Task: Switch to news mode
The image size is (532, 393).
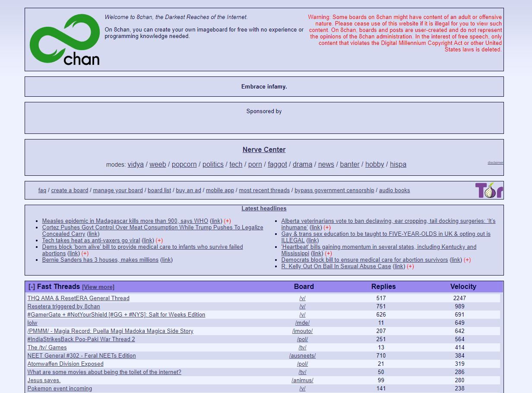Action: [x=326, y=165]
